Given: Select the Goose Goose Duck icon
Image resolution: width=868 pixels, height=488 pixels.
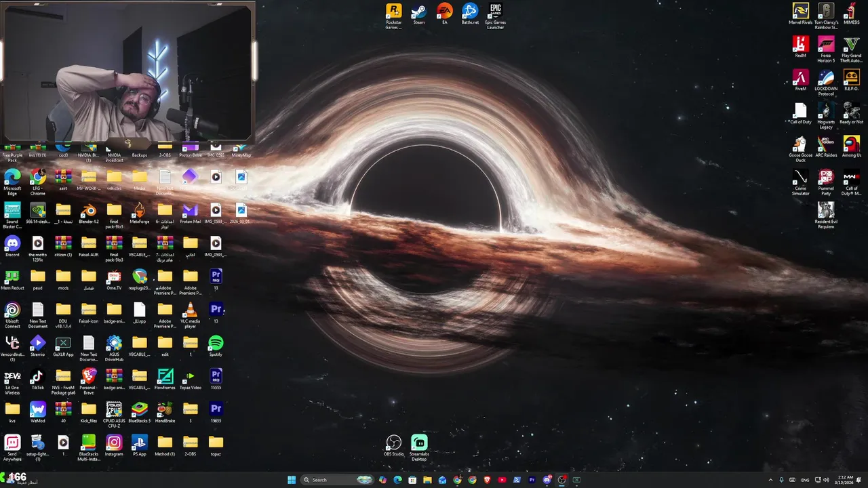Looking at the screenshot, I should [800, 148].
